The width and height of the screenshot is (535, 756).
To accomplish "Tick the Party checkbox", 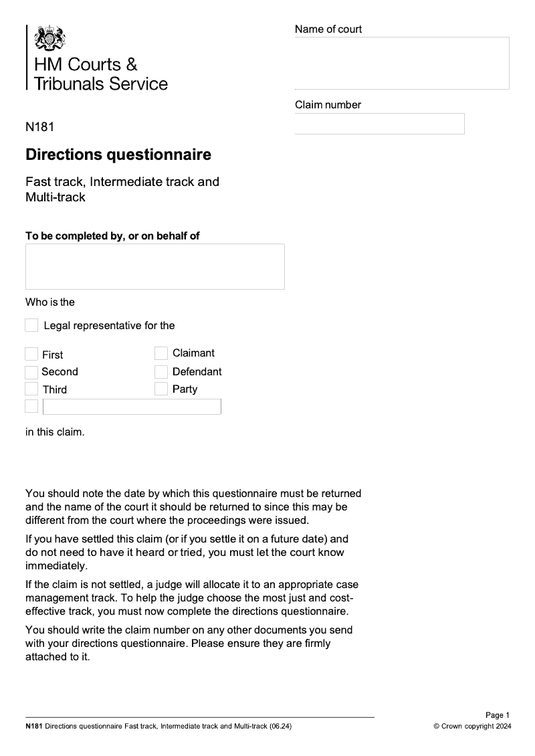I will click(161, 389).
